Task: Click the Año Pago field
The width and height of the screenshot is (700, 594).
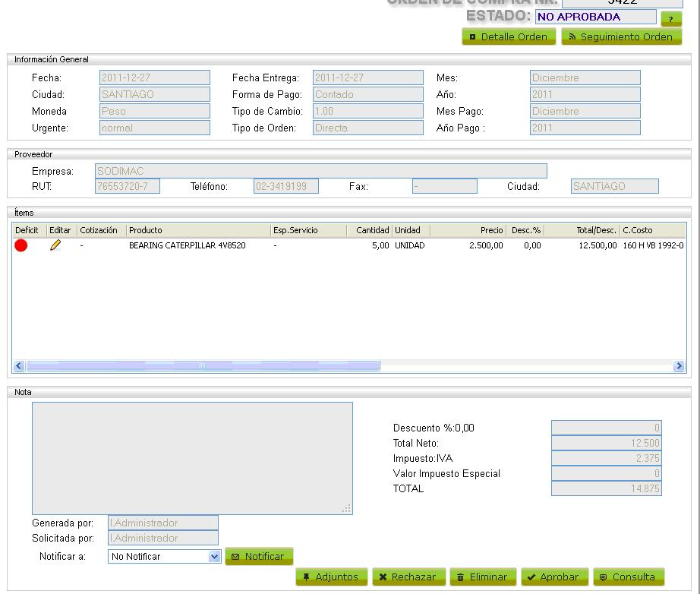Action: pyautogui.click(x=585, y=128)
